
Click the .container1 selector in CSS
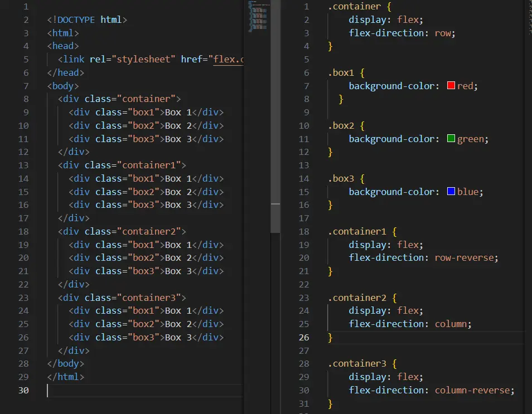point(357,231)
